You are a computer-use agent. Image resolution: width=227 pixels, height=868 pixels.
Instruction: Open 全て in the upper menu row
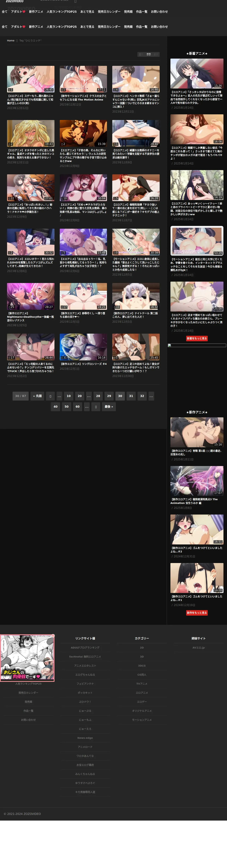[4, 12]
